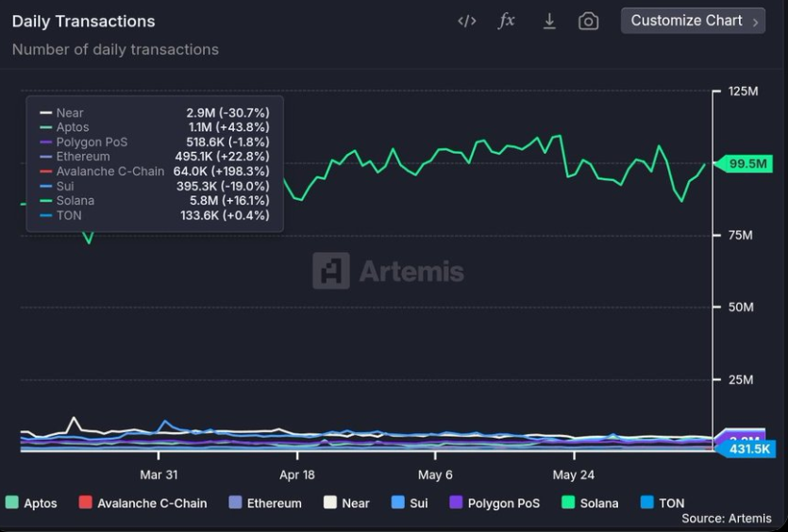788x532 pixels.
Task: Select the May 6 date marker
Action: 435,474
